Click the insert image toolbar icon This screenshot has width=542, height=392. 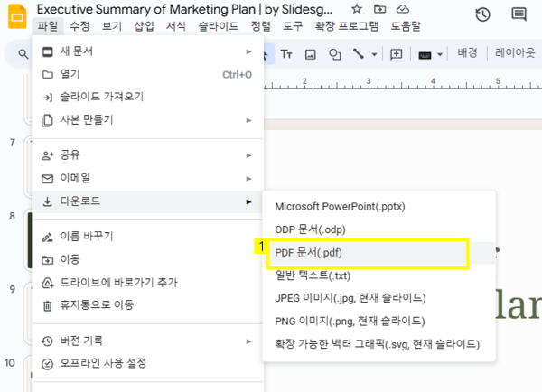tap(311, 54)
